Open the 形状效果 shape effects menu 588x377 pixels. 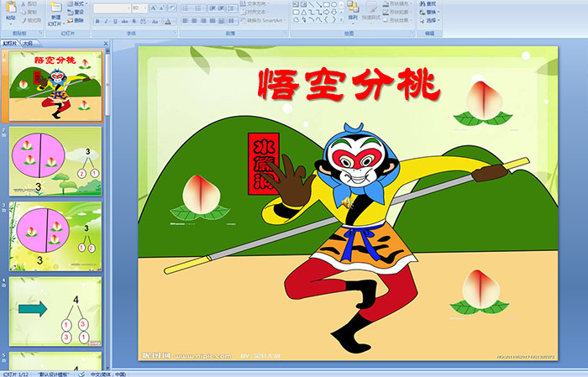[x=397, y=20]
